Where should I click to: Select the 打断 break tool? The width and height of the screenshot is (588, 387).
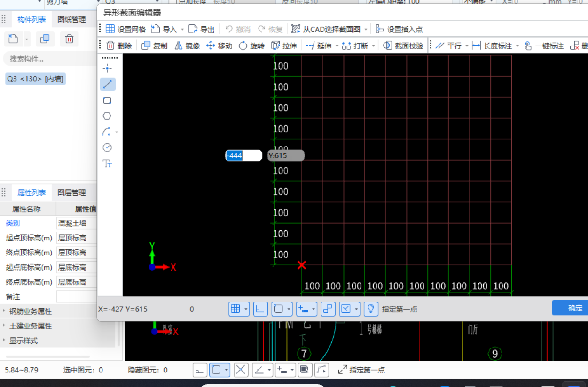(x=355, y=46)
